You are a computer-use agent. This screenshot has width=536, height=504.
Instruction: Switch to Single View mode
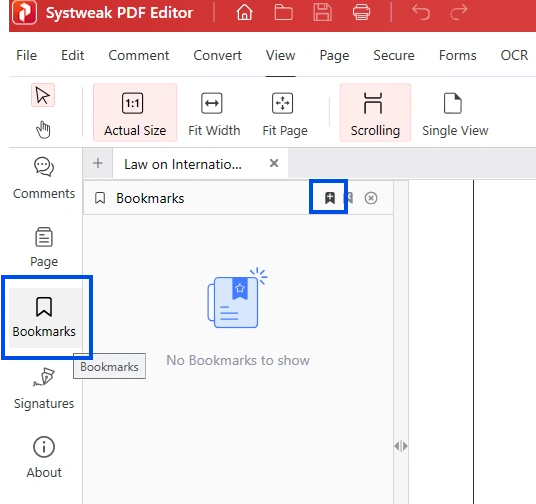455,115
